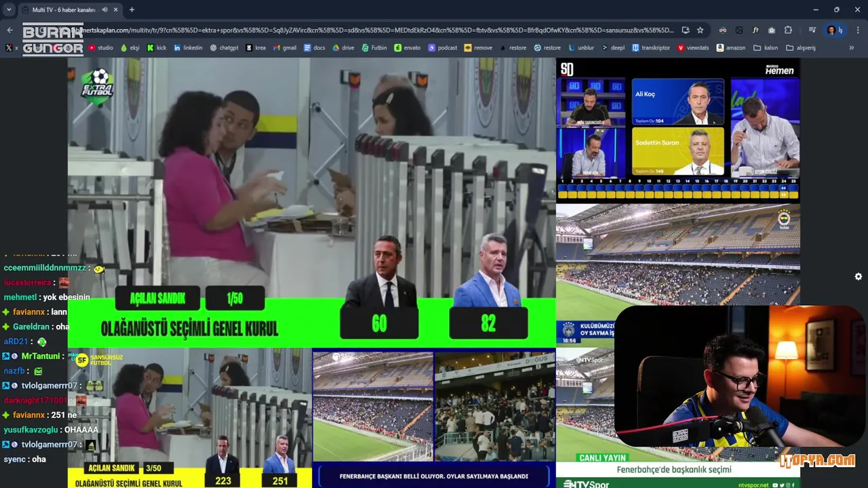Open the tab search dropdown arrow
This screenshot has width=868, height=488.
pyautogui.click(x=8, y=10)
